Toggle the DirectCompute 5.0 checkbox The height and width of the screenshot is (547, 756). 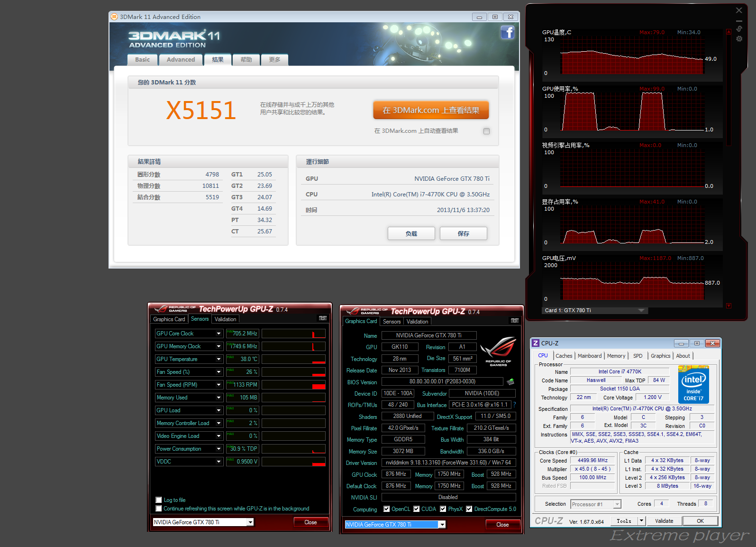(x=469, y=509)
